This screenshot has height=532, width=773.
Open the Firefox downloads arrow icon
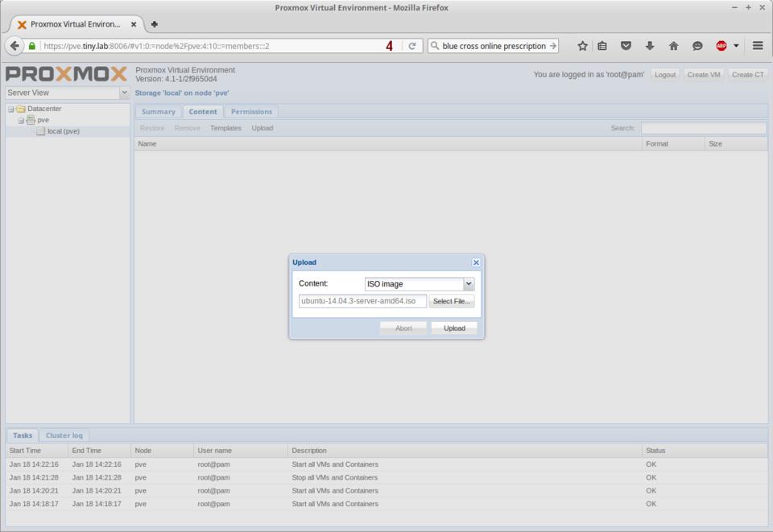point(650,46)
